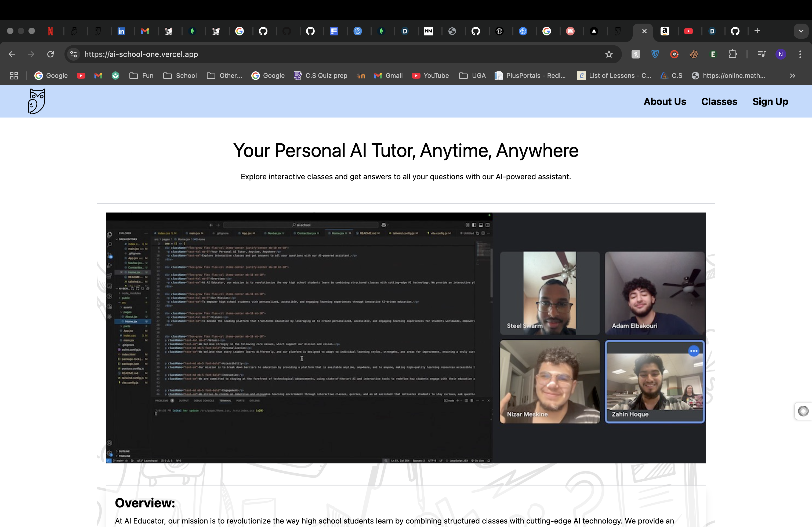This screenshot has height=527, width=812.
Task: Open the Classes page
Action: pos(719,102)
